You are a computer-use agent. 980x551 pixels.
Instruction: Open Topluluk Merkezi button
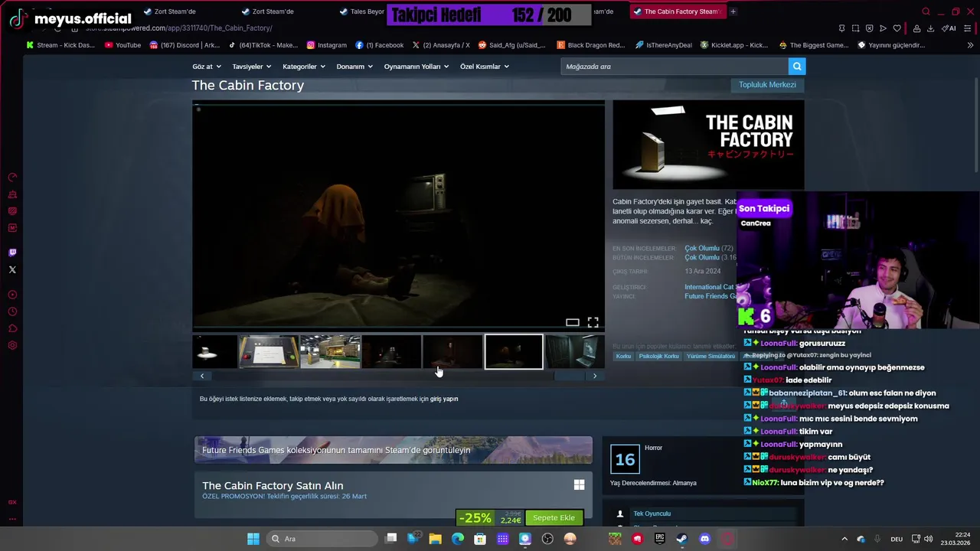(767, 85)
